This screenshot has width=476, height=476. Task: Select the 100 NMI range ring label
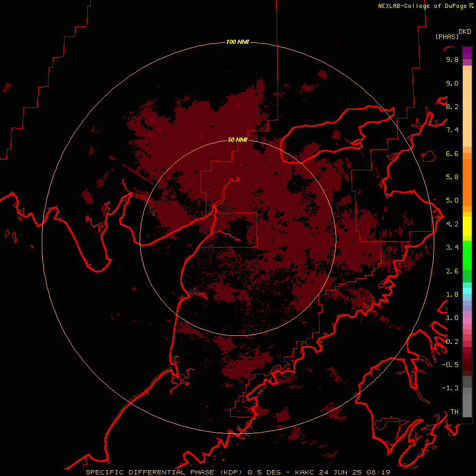pos(237,42)
